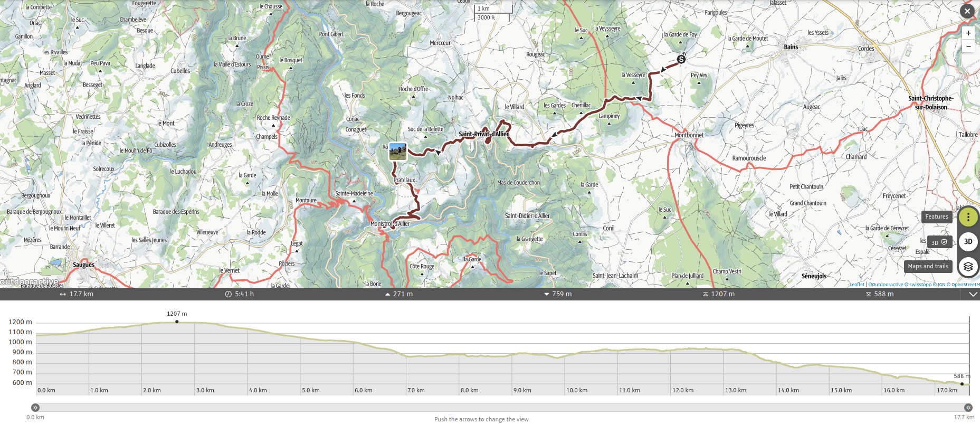Open the Leaflet attribution link
Image resolution: width=980 pixels, height=424 pixels.
click(857, 285)
